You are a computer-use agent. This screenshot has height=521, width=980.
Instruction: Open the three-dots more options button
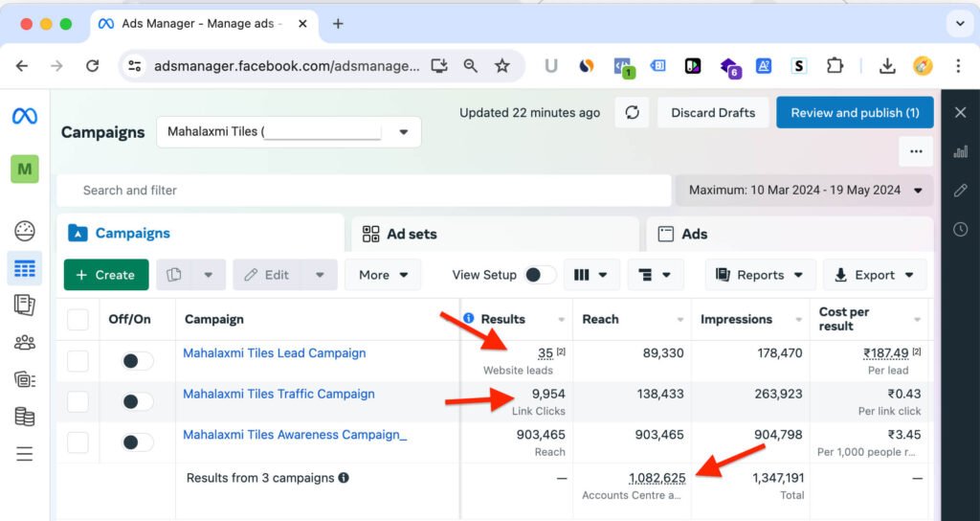[916, 151]
